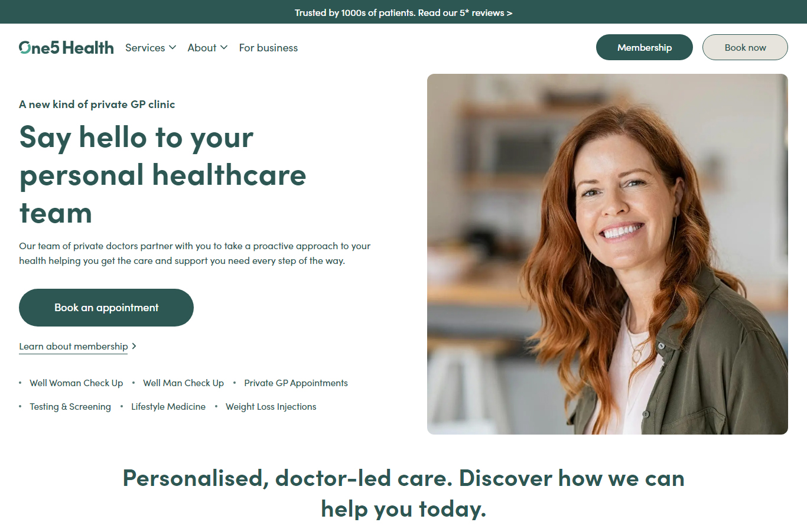Expand the About dropdown chevron

coord(224,47)
